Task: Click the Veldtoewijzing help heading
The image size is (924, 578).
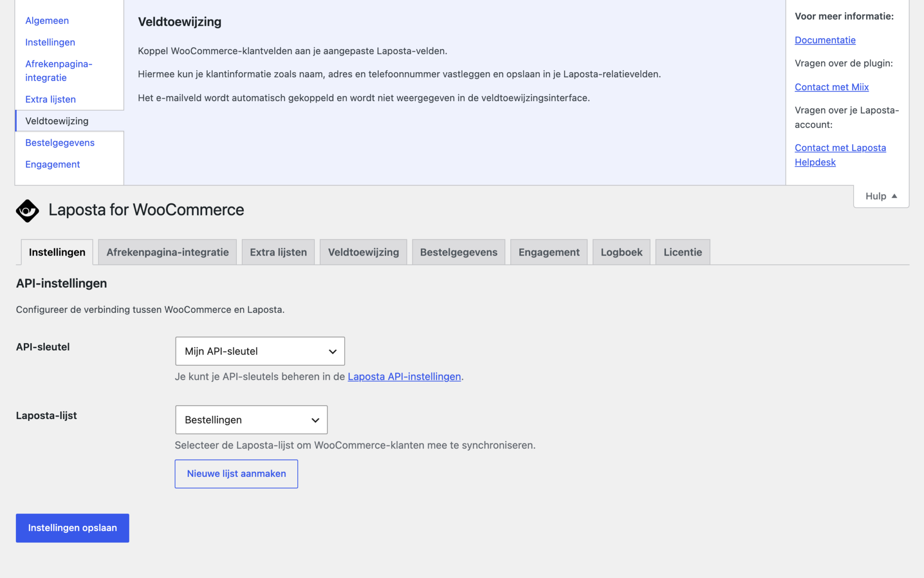Action: click(180, 22)
